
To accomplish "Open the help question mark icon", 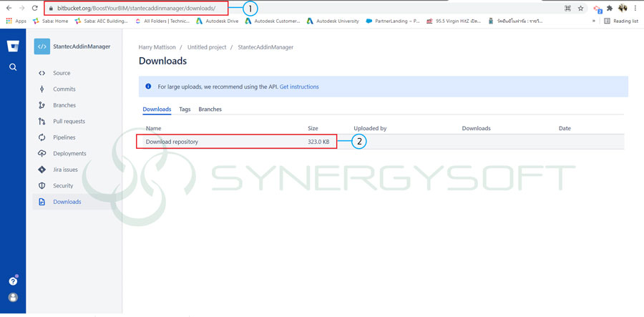I will pos(13,281).
